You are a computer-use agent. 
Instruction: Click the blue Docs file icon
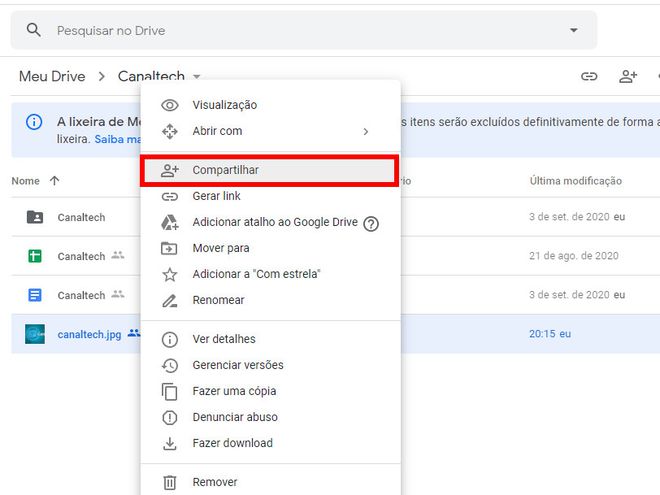[x=35, y=295]
